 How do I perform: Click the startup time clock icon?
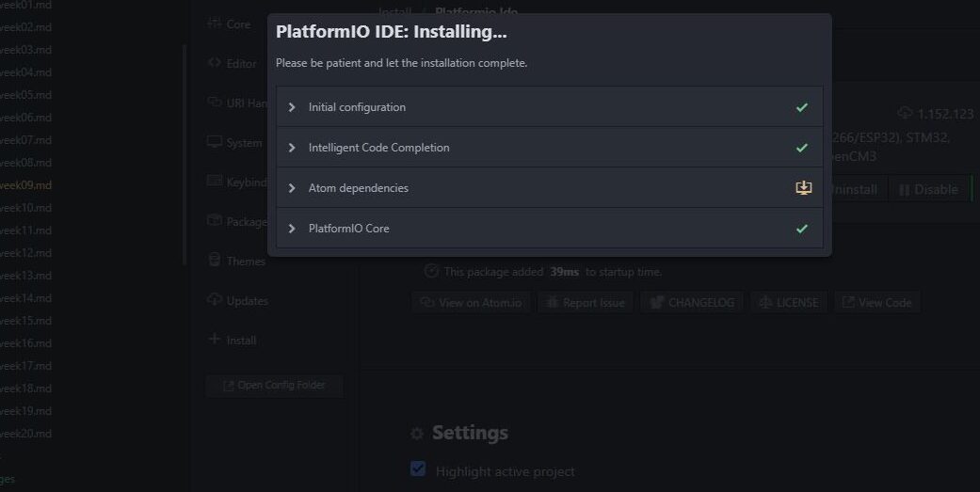[431, 271]
